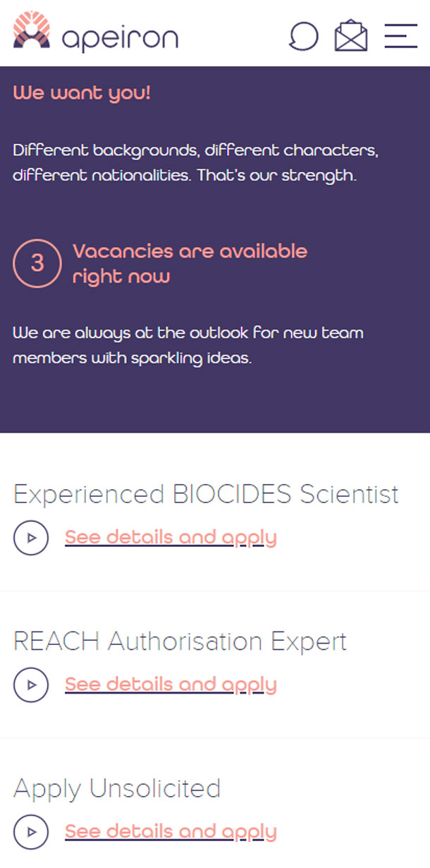Open details link for Experienced BIOCIDES Scientist
Viewport: 430px width, 868px height.
(x=171, y=538)
